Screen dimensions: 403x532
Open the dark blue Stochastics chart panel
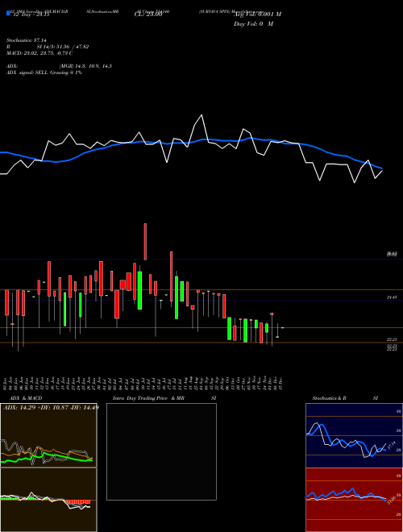354,435
